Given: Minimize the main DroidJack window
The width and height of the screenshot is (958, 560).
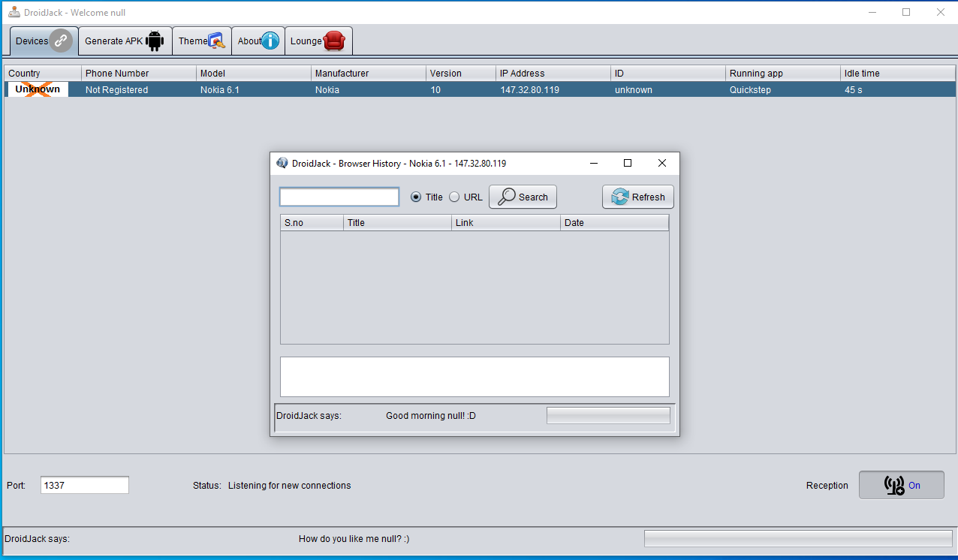Looking at the screenshot, I should point(872,12).
